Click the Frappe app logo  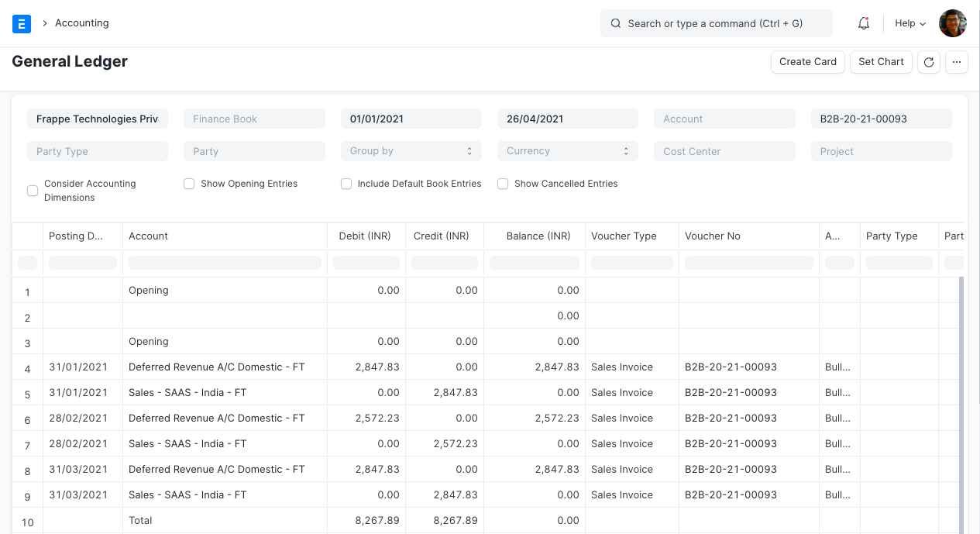(x=21, y=23)
